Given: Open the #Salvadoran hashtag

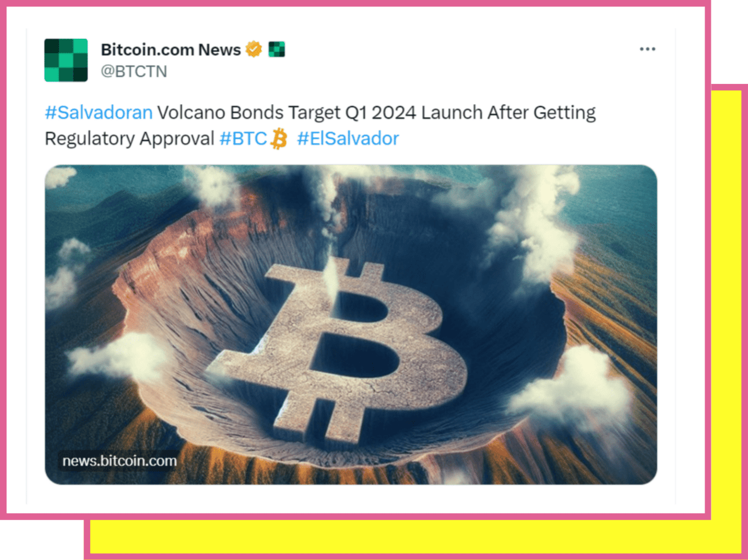Looking at the screenshot, I should click(x=99, y=112).
